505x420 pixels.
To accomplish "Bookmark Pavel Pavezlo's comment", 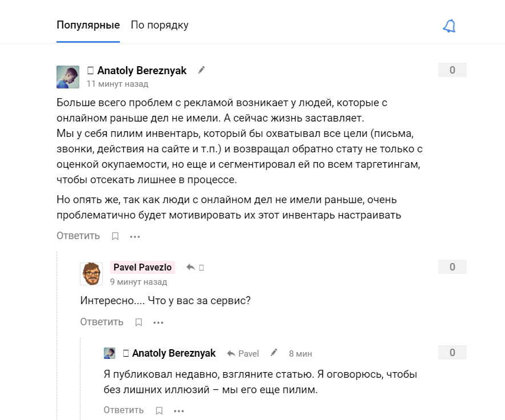I will pos(138,322).
